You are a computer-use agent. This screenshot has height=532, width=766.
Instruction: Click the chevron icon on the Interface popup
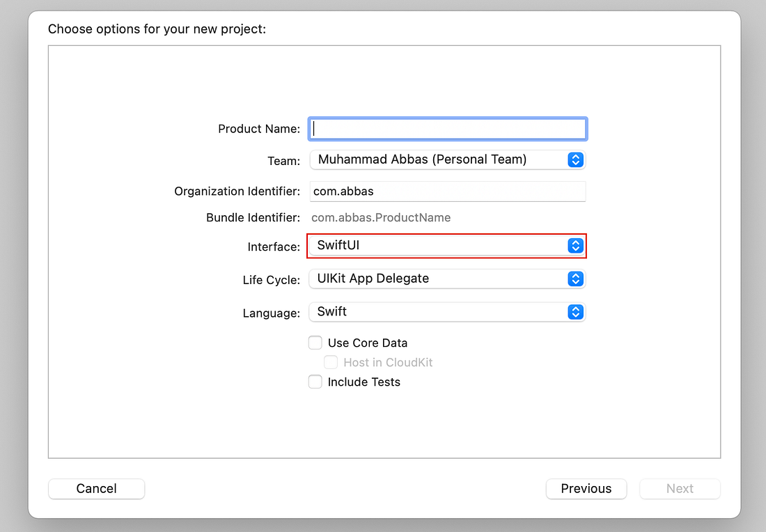coord(575,246)
